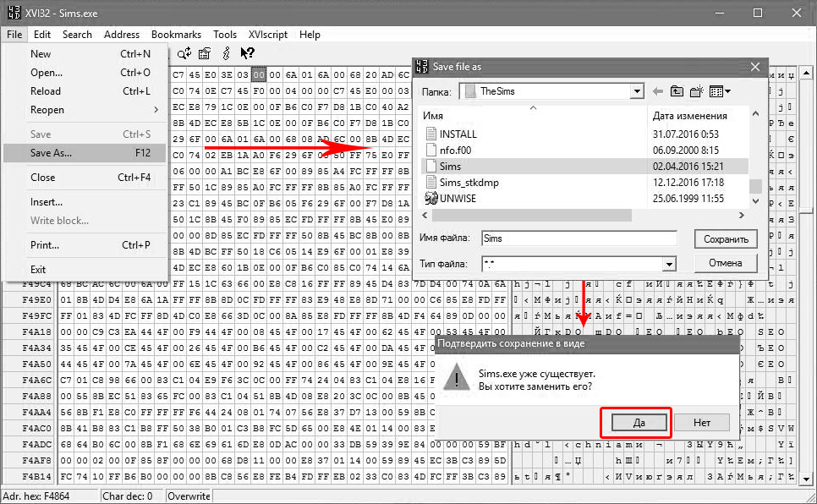Screen dimensions: 817x504
Task: Create a new folder in Save dialog
Action: (x=697, y=91)
